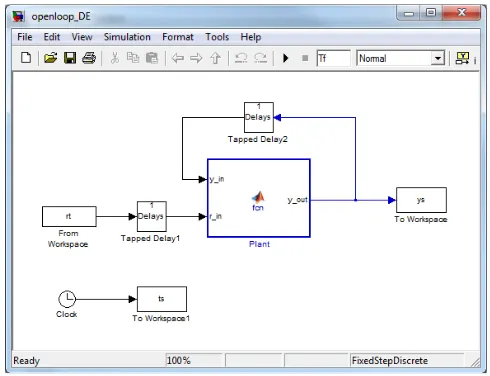Open the Edit menu
Screen dimensions: 490x376
52,37
